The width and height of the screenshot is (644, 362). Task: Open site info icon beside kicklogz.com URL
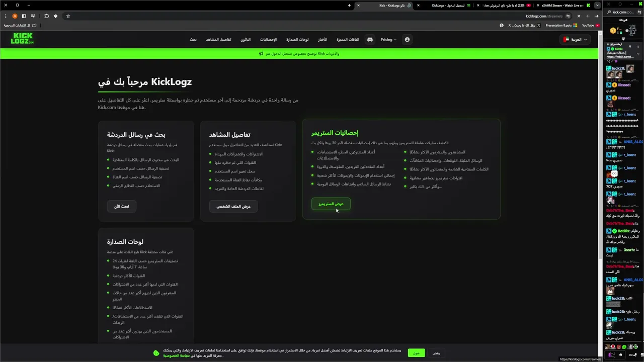point(568,16)
